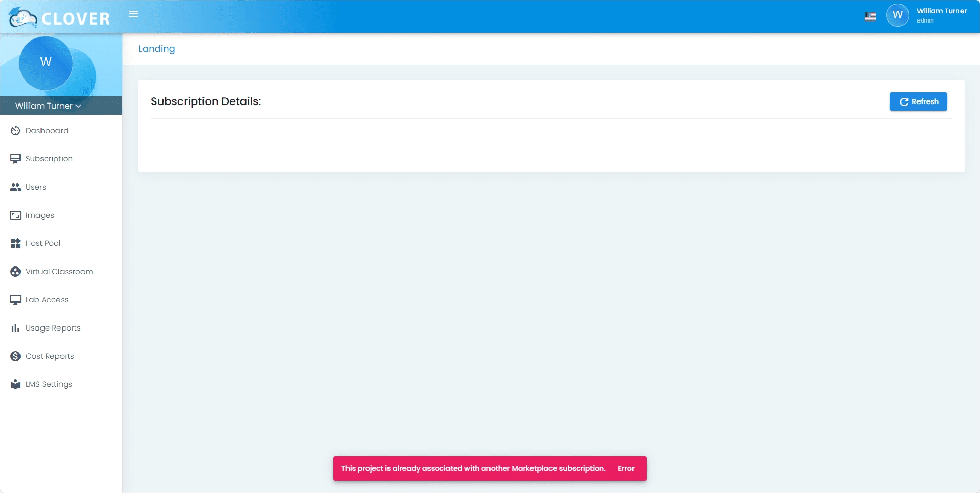Screen dimensions: 980x493
Task: Click the Landing breadcrumb link
Action: (x=156, y=49)
